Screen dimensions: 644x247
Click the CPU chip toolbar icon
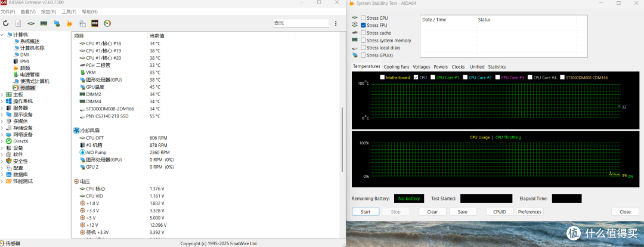point(31,23)
